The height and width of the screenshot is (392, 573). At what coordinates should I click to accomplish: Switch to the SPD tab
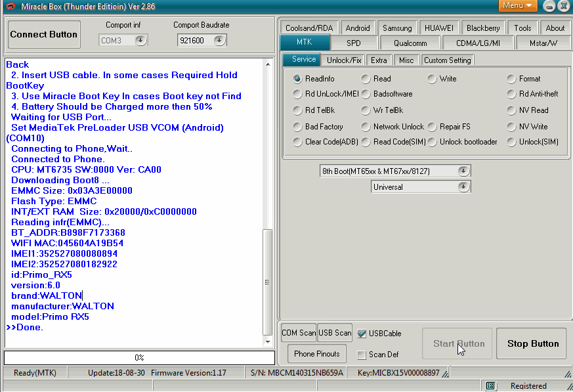[353, 43]
